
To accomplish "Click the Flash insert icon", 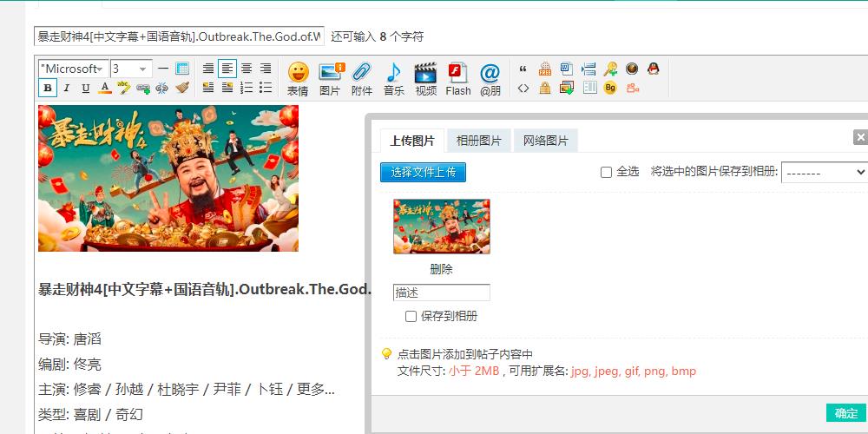I will [457, 77].
